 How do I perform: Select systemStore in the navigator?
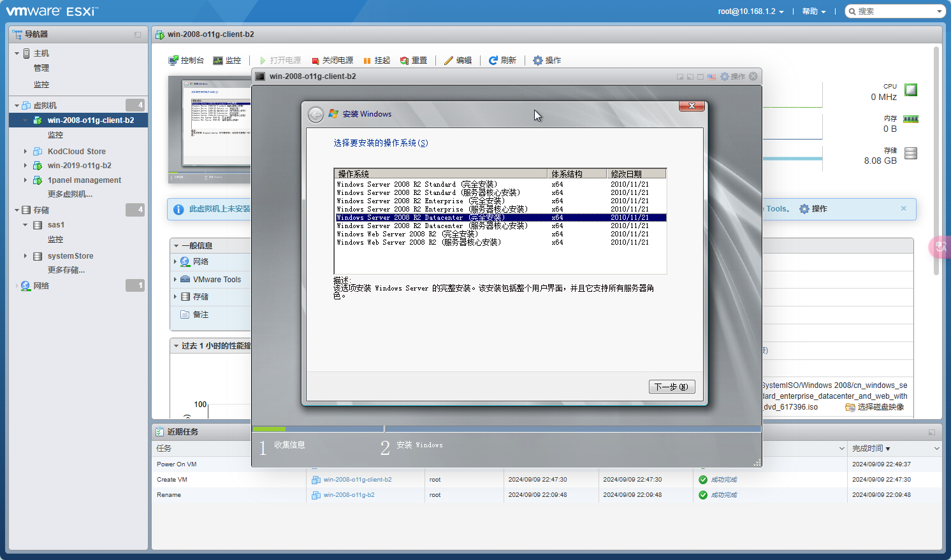70,256
